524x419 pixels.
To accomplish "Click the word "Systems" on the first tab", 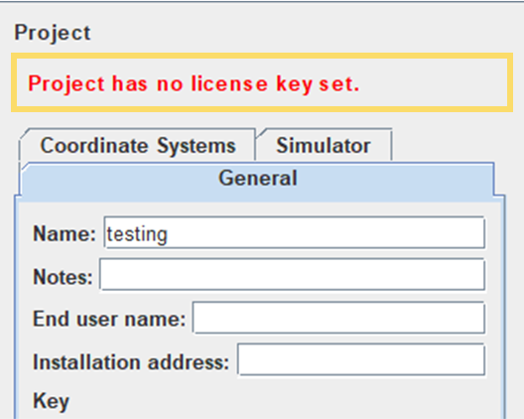I will pos(196,146).
